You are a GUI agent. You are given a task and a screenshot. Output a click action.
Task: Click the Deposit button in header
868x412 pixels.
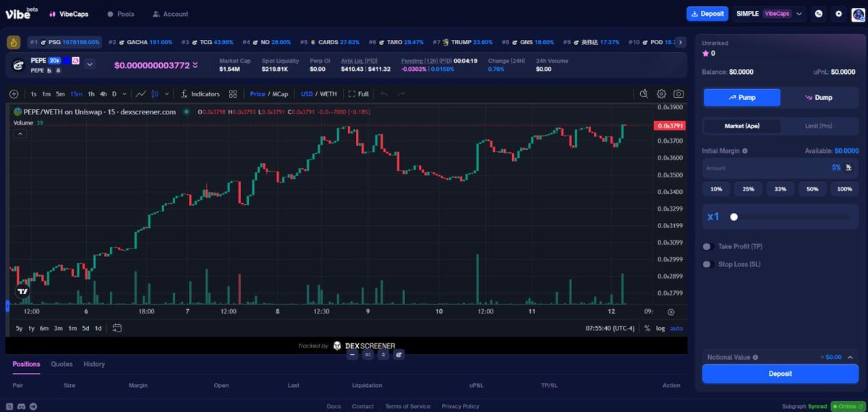707,14
